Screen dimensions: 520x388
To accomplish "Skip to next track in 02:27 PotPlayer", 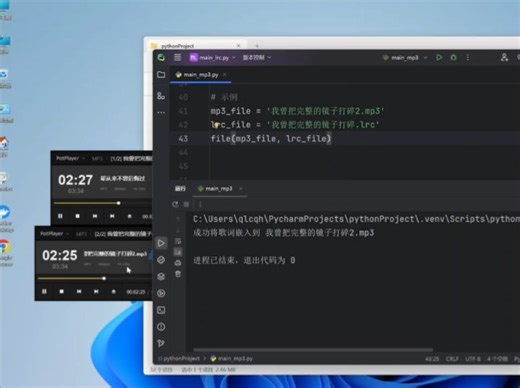I will [x=112, y=216].
